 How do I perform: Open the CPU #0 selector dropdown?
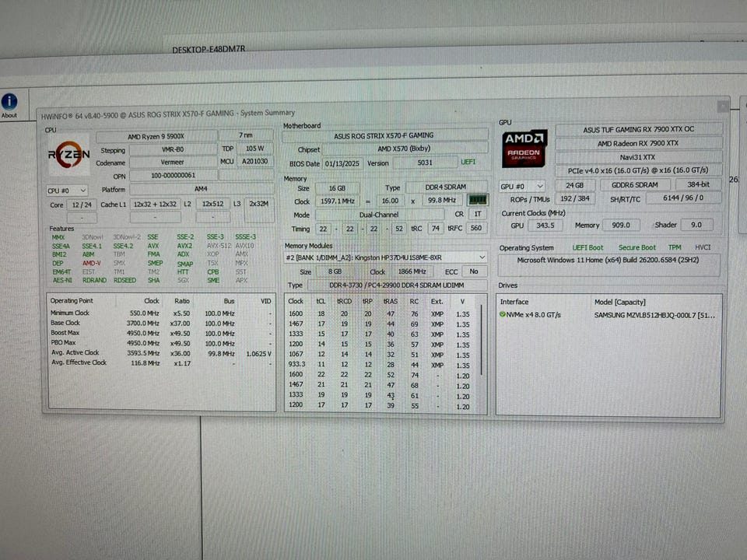(x=67, y=191)
